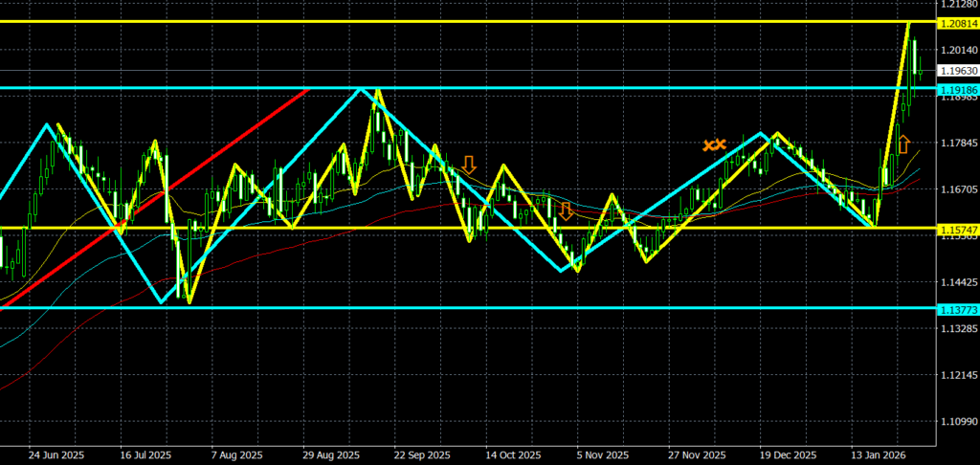Click the 29 Aug 2025 date label
The image size is (980, 465).
coord(331,455)
